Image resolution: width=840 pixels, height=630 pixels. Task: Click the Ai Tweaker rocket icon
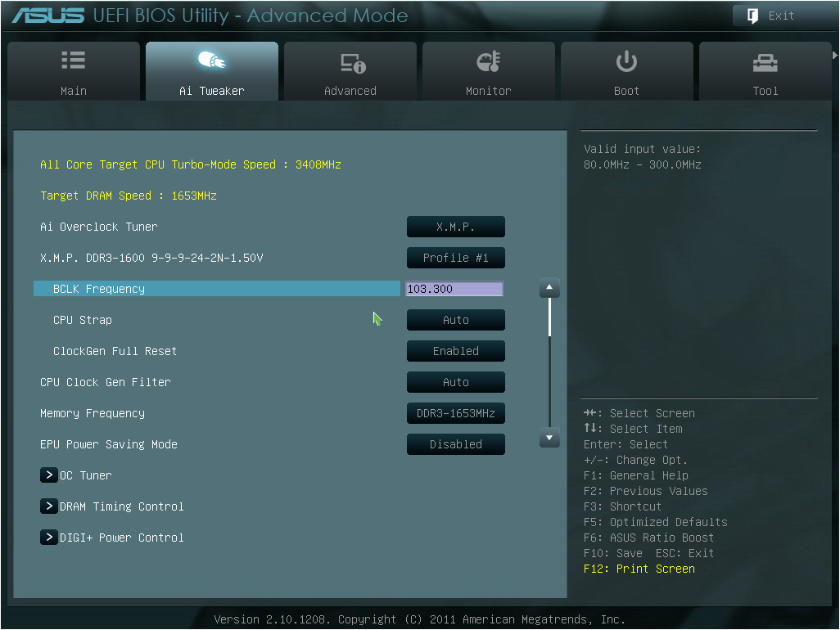coord(212,60)
